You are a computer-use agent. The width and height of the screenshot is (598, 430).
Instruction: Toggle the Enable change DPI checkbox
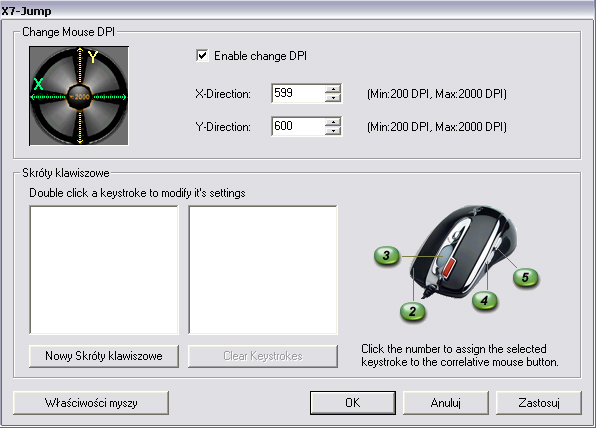click(x=202, y=56)
